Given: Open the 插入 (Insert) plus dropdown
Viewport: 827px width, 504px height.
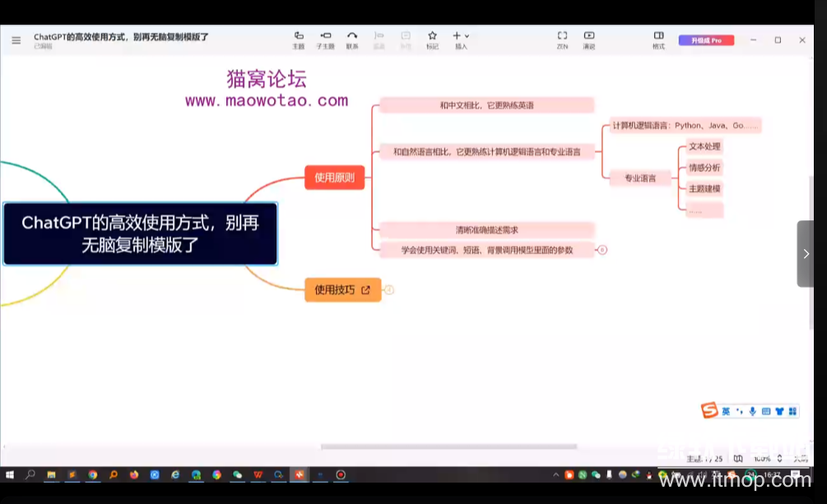Looking at the screenshot, I should [461, 40].
